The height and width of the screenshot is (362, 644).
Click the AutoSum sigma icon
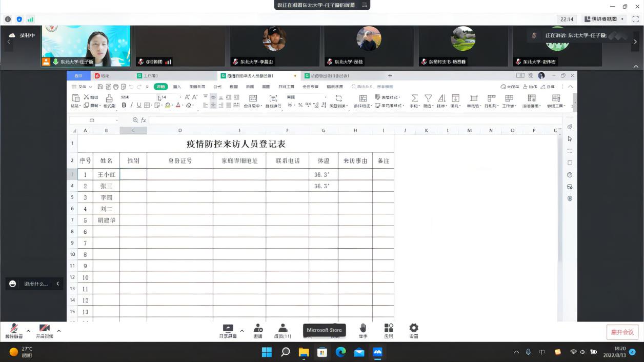pyautogui.click(x=414, y=98)
